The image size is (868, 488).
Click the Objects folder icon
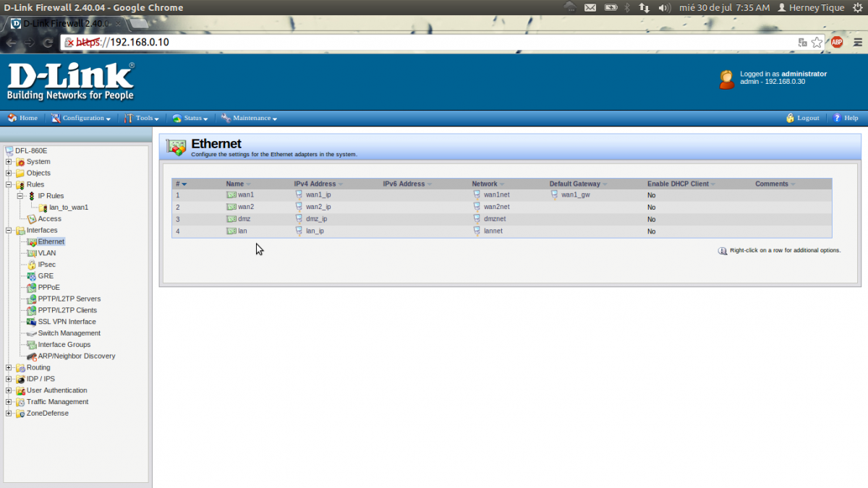coord(20,174)
